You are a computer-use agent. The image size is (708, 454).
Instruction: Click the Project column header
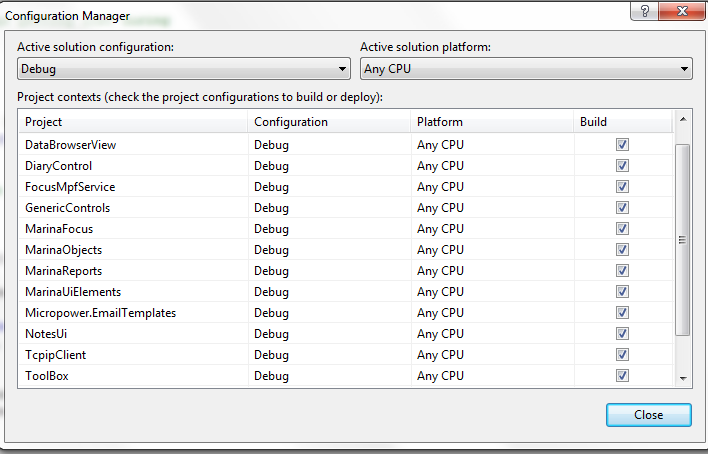click(133, 122)
